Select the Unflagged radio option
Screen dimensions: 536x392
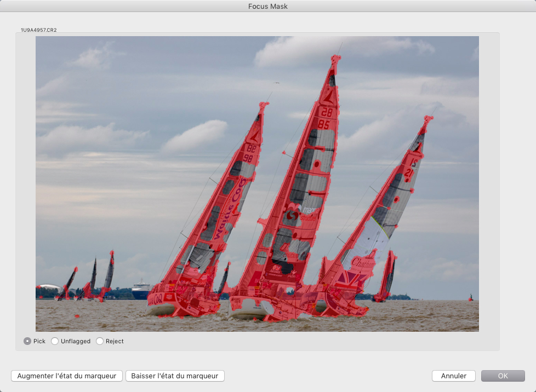(x=55, y=341)
